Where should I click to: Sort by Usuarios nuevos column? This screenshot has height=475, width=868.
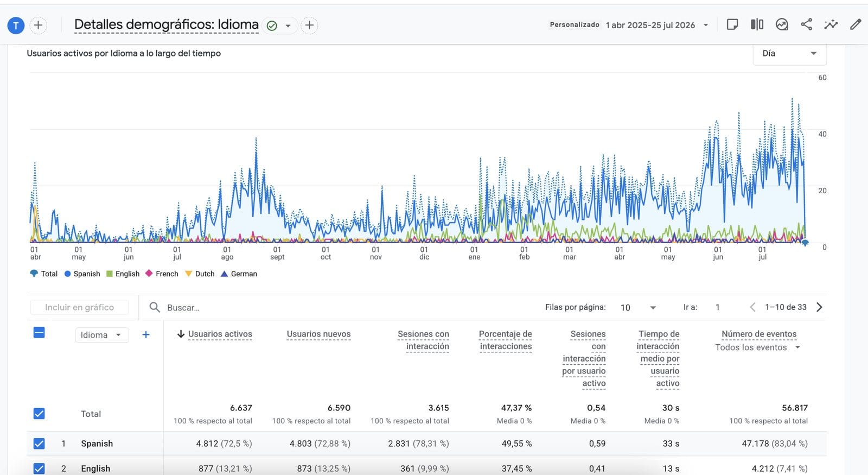318,334
